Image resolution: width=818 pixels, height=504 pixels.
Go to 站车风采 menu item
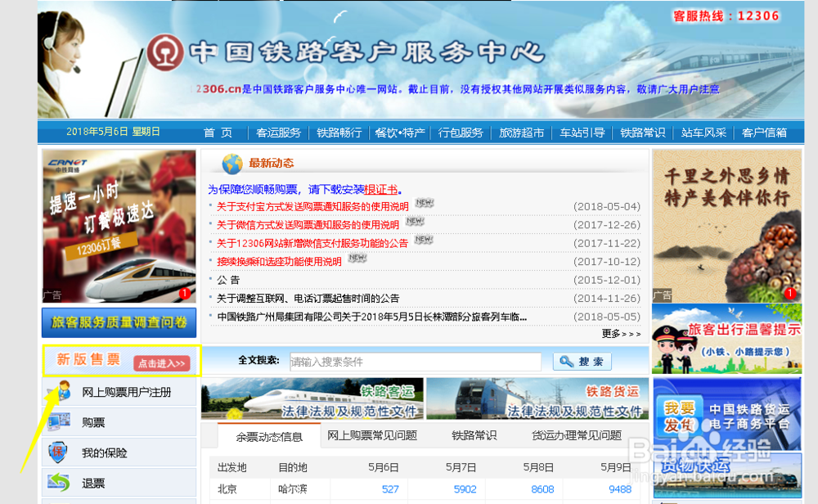(703, 133)
